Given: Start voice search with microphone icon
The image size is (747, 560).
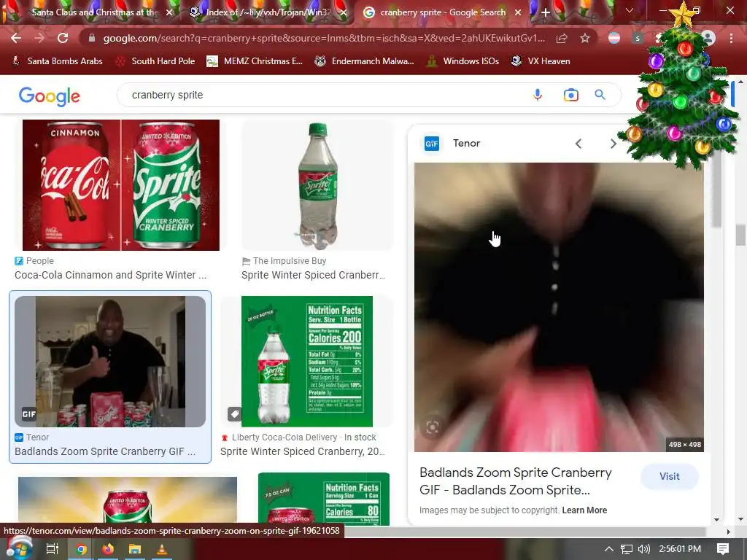Looking at the screenshot, I should coord(538,95).
